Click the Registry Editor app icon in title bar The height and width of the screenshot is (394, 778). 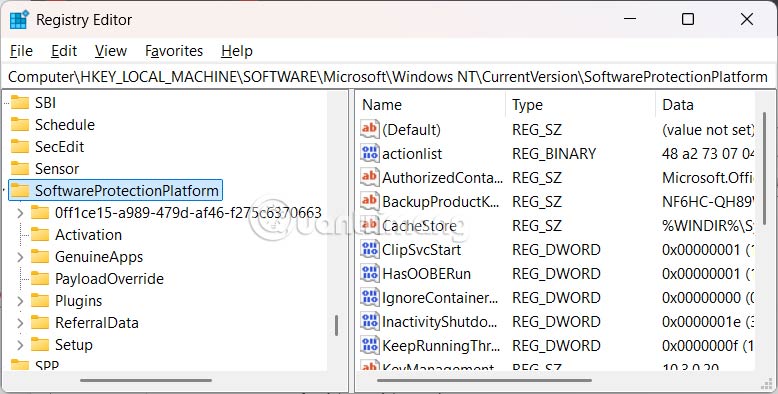[x=19, y=20]
